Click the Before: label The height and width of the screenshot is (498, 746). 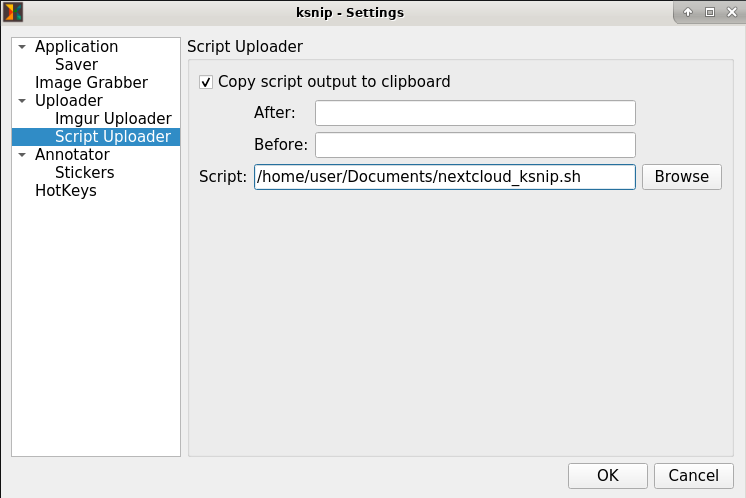tap(281, 145)
